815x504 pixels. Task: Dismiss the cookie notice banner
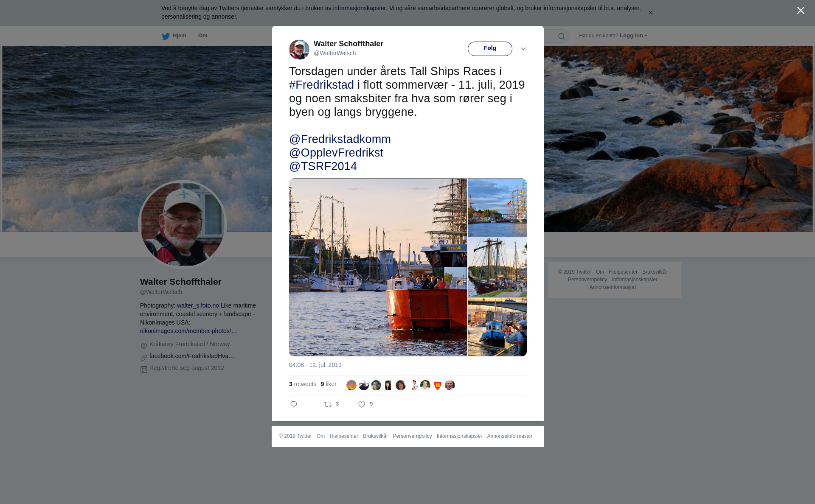(x=650, y=13)
